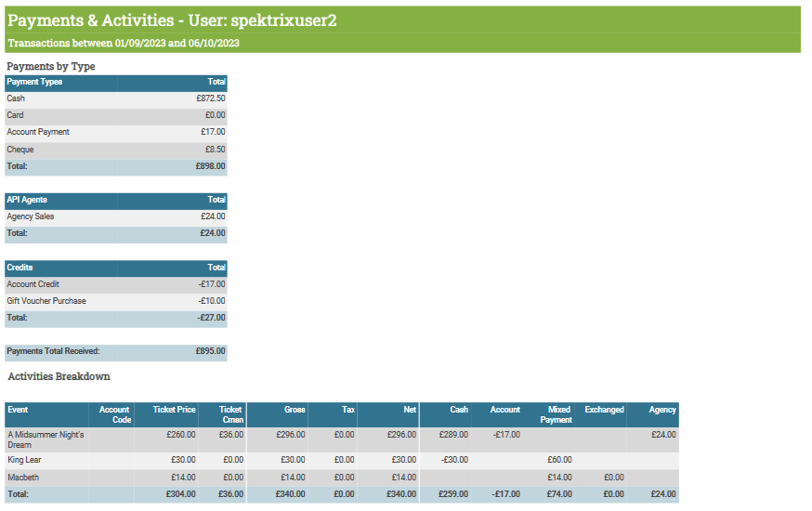This screenshot has height=511, width=812.
Task: Click the Card total £0.00
Action: pos(216,115)
